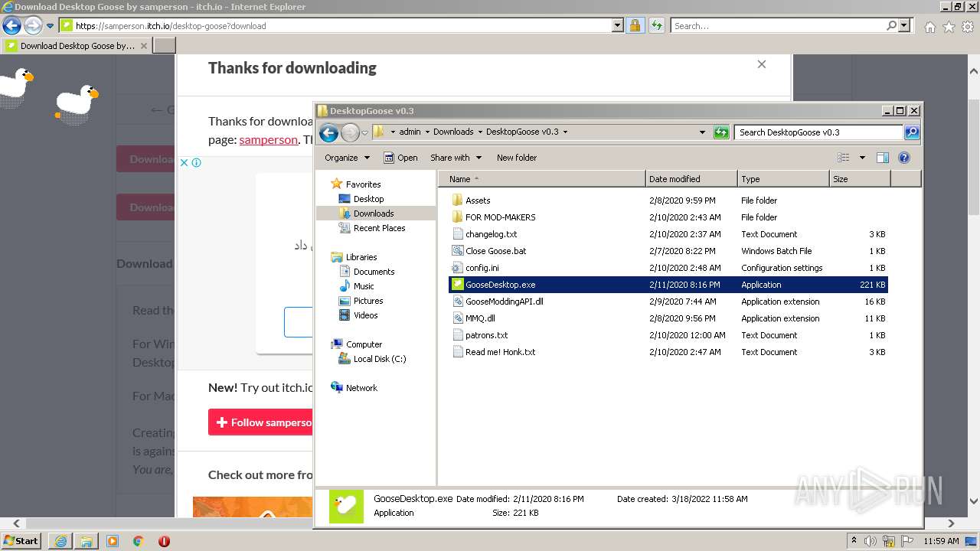980x551 pixels.
Task: Close the Thanks for downloading dialog
Action: click(762, 64)
